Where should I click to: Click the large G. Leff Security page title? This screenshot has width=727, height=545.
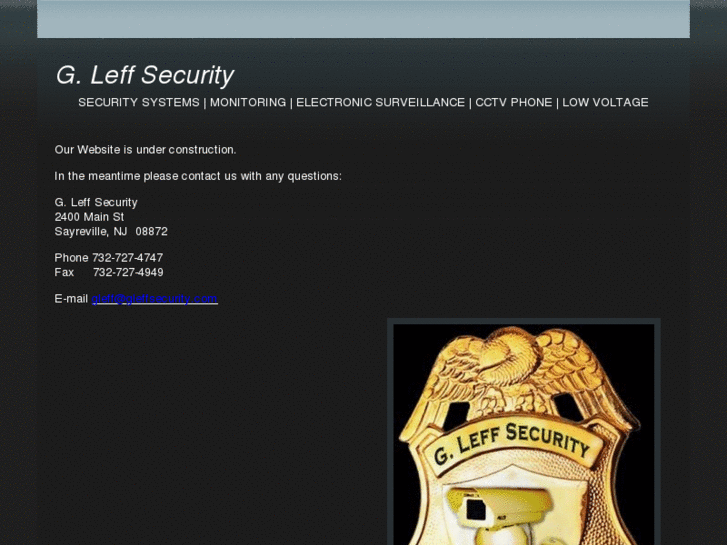pyautogui.click(x=144, y=75)
